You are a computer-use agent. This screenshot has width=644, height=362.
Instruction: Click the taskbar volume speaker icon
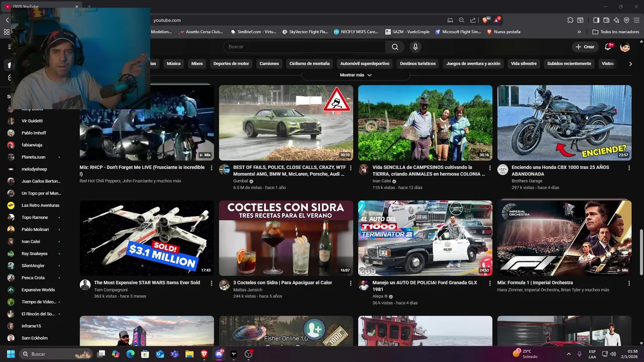(x=613, y=354)
